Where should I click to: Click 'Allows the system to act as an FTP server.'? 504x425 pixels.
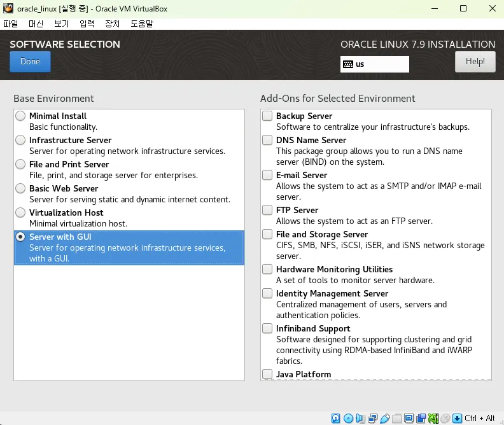354,221
